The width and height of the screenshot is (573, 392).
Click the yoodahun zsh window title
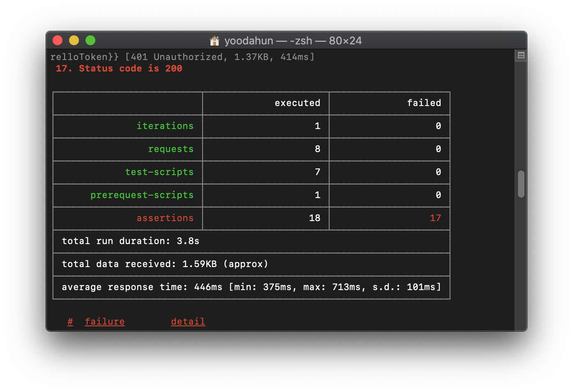coord(293,41)
